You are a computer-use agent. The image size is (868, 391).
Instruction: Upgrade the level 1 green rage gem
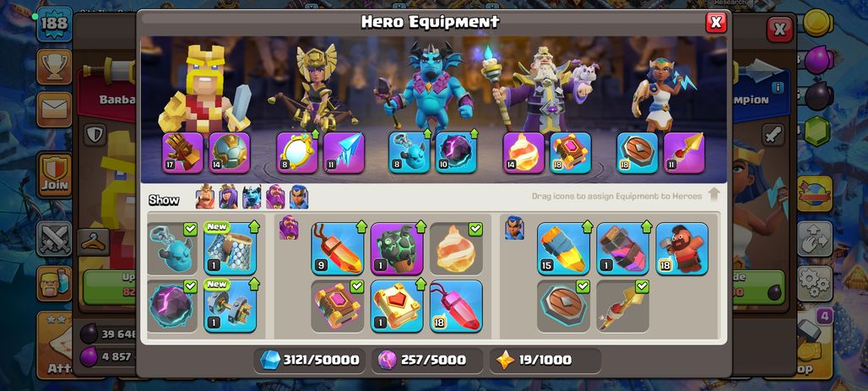click(x=397, y=248)
